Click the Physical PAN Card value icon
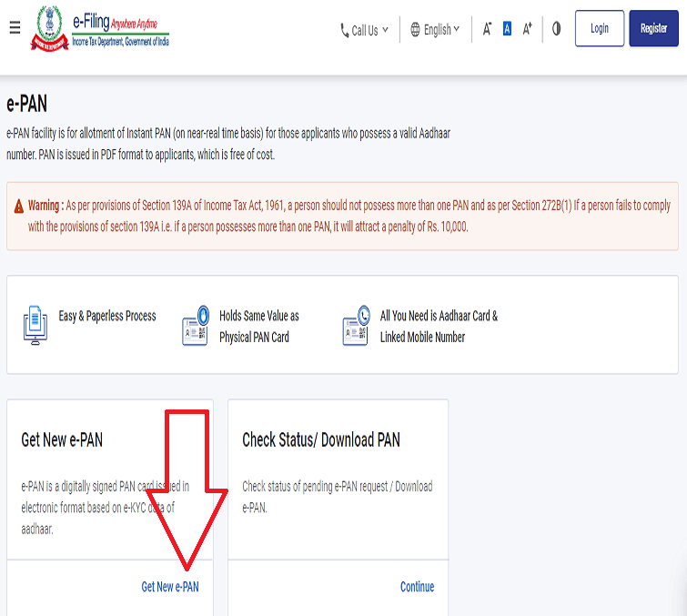Image resolution: width=687 pixels, height=616 pixels. pos(196,326)
